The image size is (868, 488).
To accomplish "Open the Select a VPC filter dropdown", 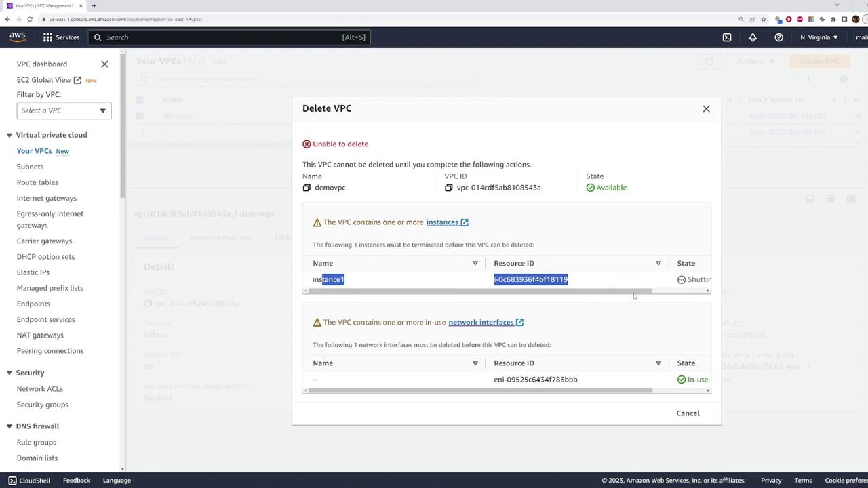I will point(64,110).
